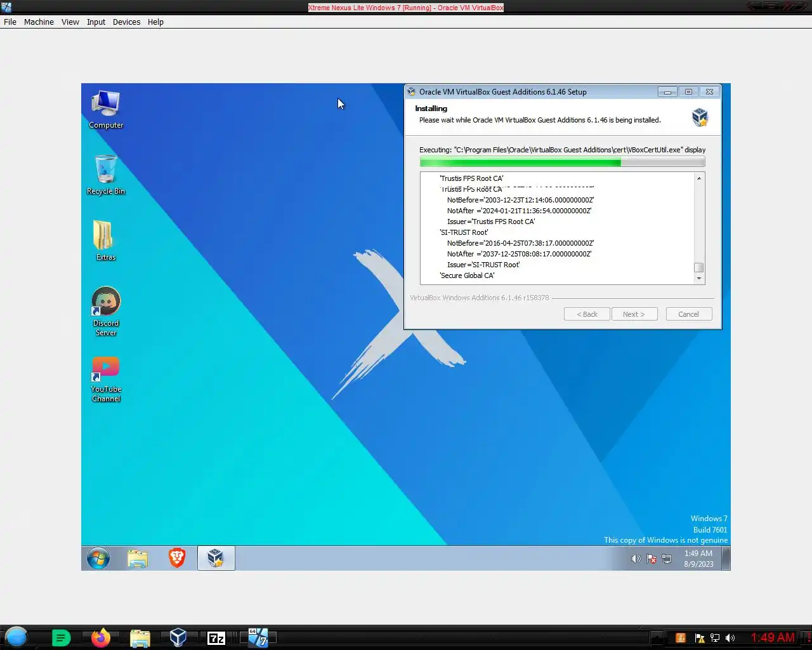Open the host file explorer folder icon
Viewport: 812px width, 650px height.
click(140, 638)
